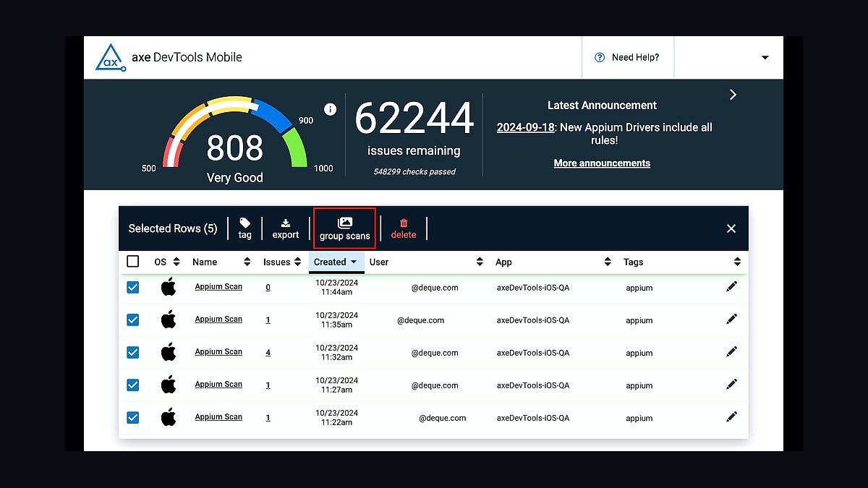
Task: Open the More announcements link
Action: [x=602, y=163]
